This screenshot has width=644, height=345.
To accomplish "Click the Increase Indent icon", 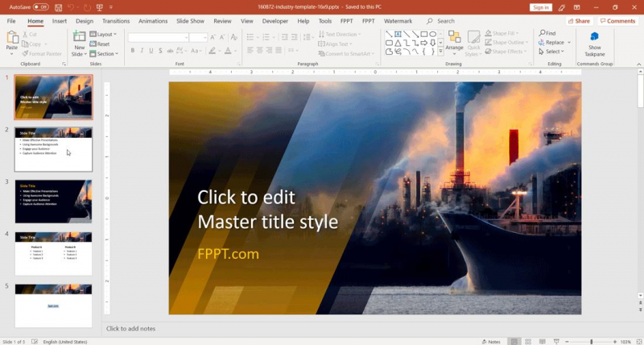I will (294, 37).
